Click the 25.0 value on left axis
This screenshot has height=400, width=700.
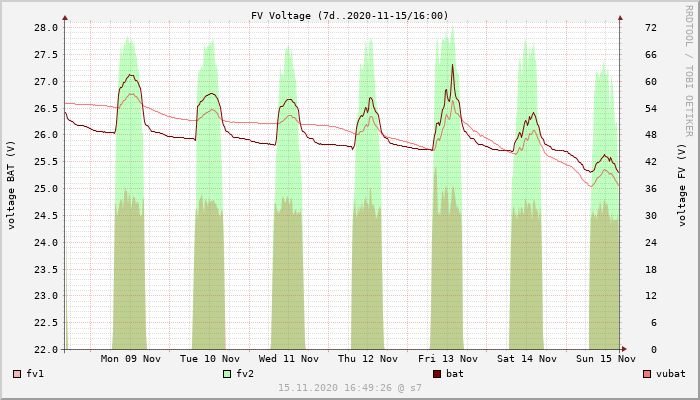point(46,189)
